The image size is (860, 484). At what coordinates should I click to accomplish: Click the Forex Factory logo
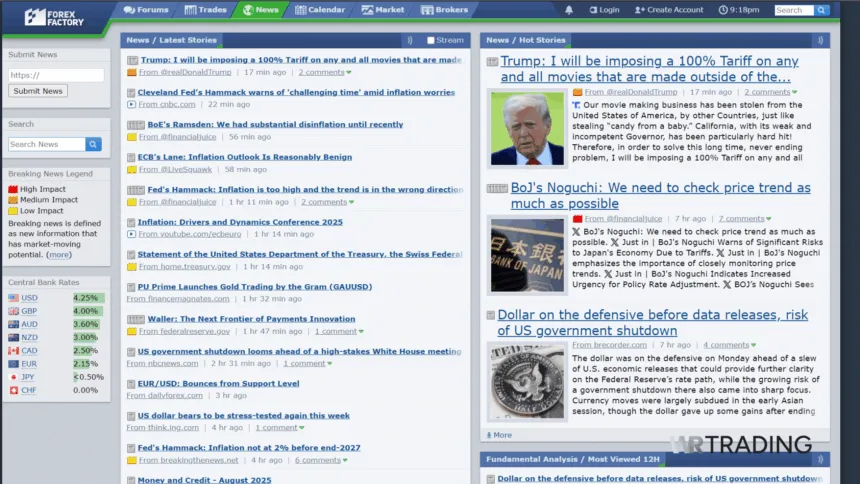pyautogui.click(x=55, y=17)
